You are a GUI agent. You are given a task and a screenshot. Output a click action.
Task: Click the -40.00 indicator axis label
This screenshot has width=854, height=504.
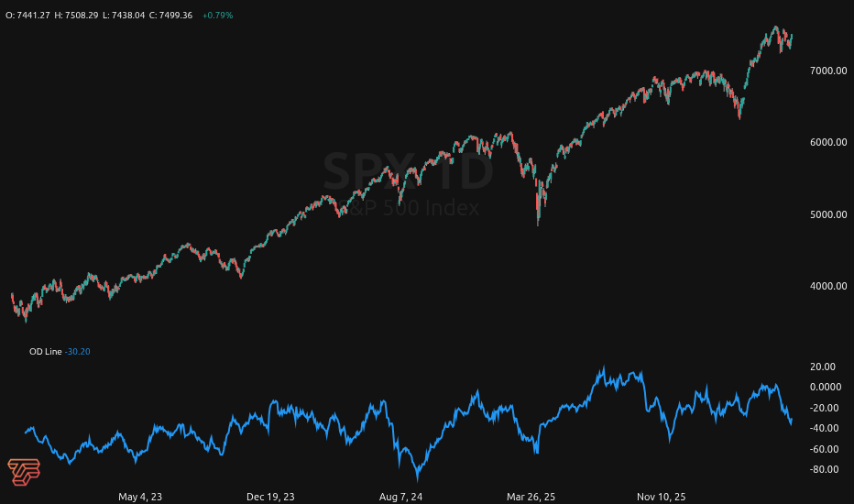824,428
